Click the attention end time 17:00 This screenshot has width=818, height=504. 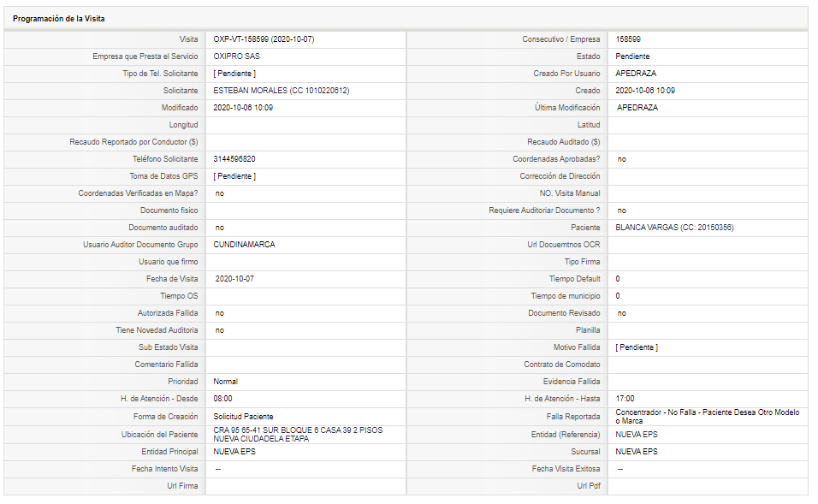(625, 399)
